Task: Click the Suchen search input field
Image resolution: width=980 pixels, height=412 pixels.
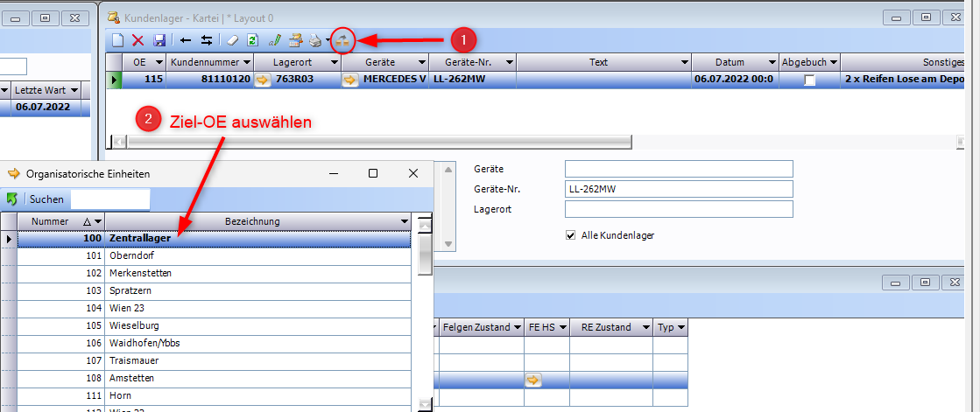Action: click(x=109, y=199)
